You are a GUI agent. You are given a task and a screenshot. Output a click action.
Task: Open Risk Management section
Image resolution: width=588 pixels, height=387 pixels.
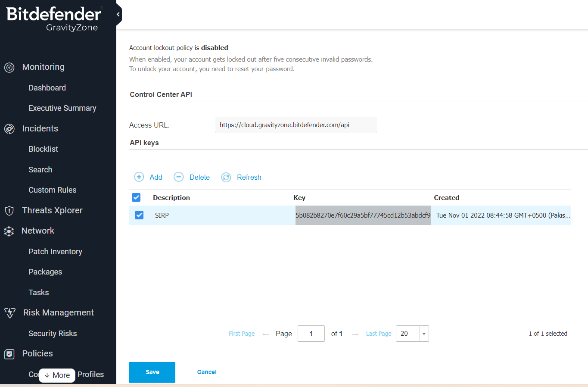tap(59, 312)
